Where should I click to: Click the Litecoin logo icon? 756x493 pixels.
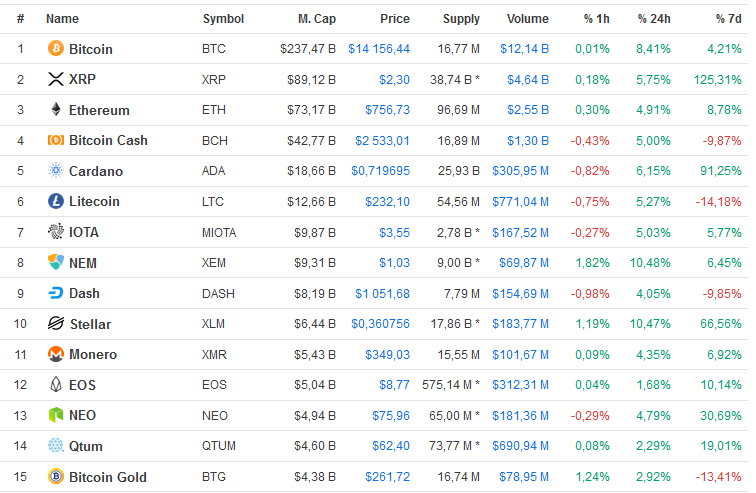tap(56, 201)
